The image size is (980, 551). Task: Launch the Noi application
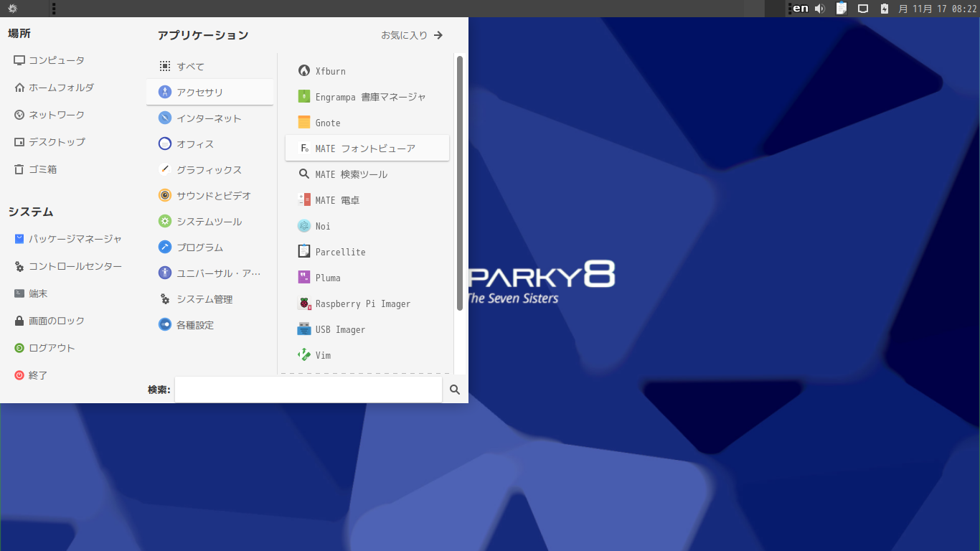pyautogui.click(x=367, y=226)
